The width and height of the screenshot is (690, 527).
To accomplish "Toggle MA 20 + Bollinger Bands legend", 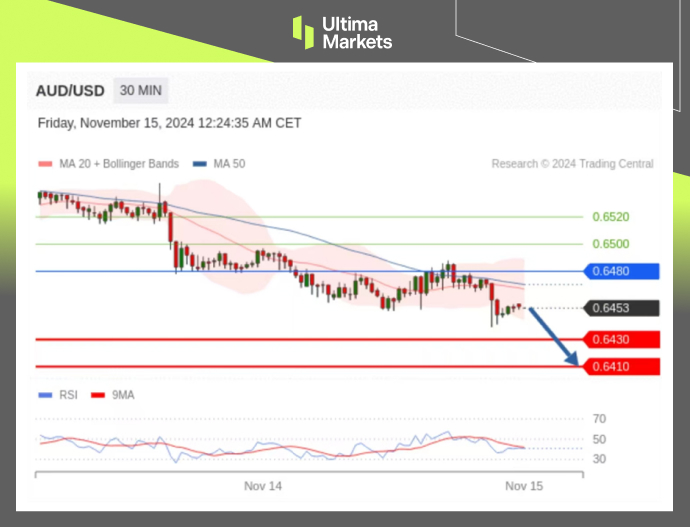I will 108,164.
